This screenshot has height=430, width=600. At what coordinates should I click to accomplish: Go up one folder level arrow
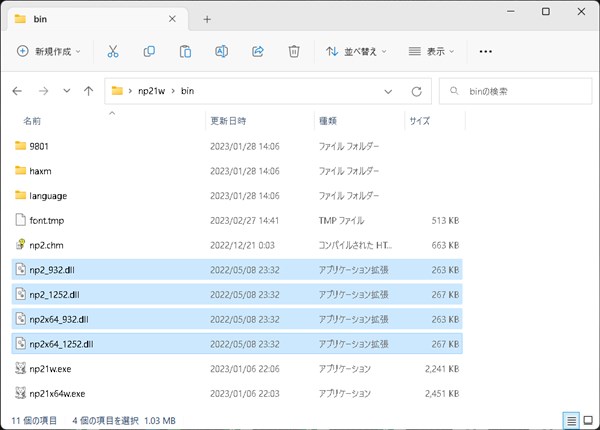tap(89, 91)
